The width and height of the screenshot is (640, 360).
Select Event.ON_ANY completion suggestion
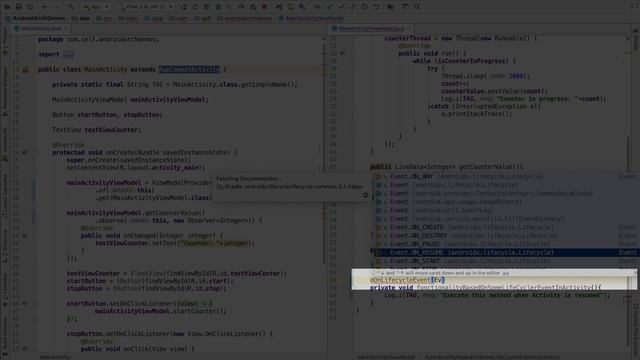(x=505, y=177)
